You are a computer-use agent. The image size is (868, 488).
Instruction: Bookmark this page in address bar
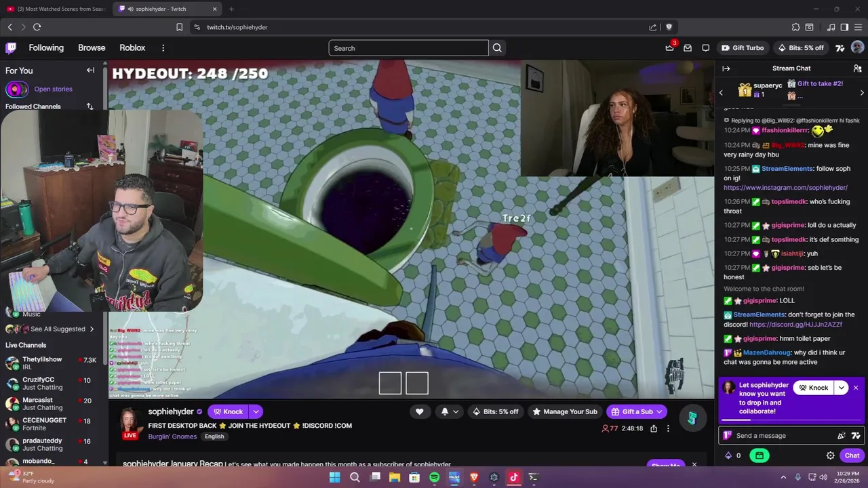coord(179,27)
